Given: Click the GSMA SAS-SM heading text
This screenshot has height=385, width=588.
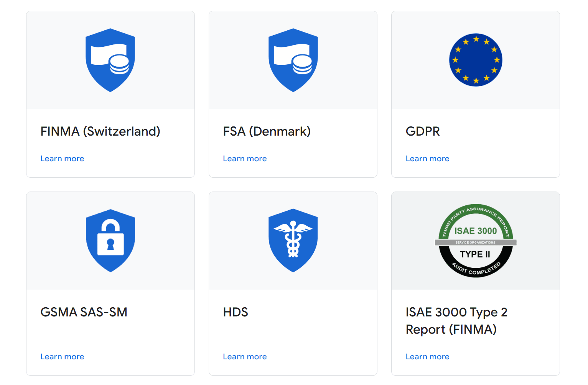Looking at the screenshot, I should pos(84,312).
